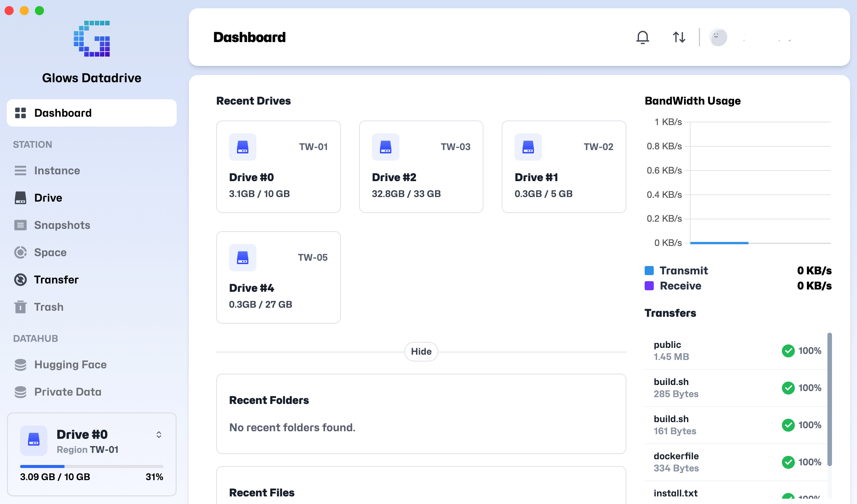Open the Private Data section
Screen dimensions: 857x504
tap(67, 392)
